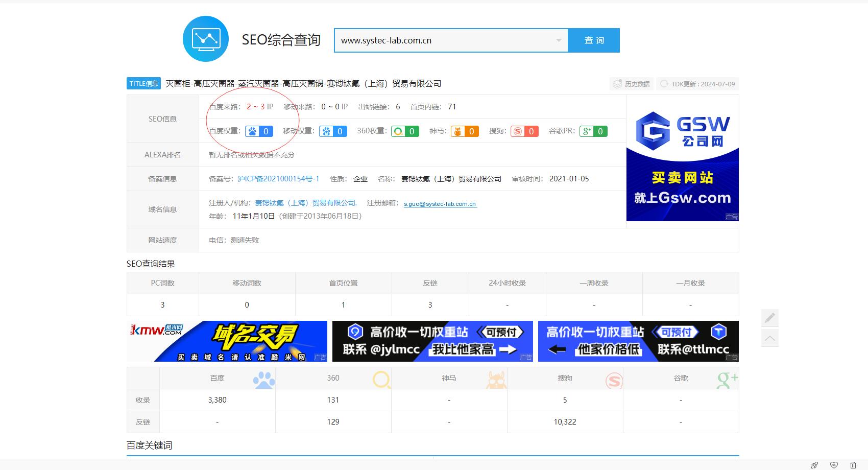Click 移动来路 0 ~ 0 IP value
The image size is (868, 470).
[x=334, y=107]
